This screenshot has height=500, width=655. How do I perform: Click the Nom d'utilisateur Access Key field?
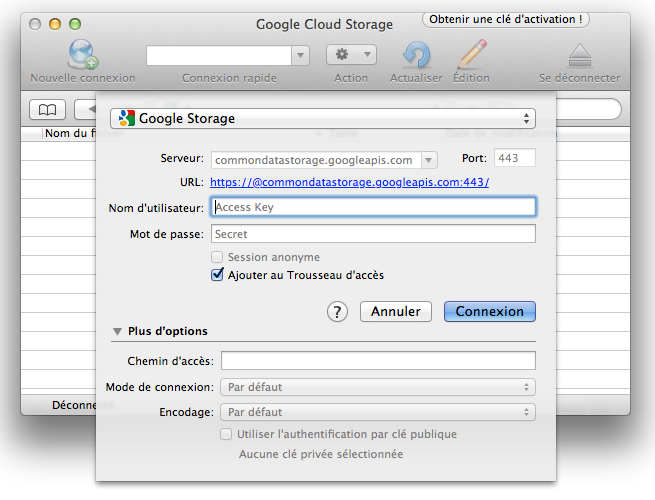point(373,207)
